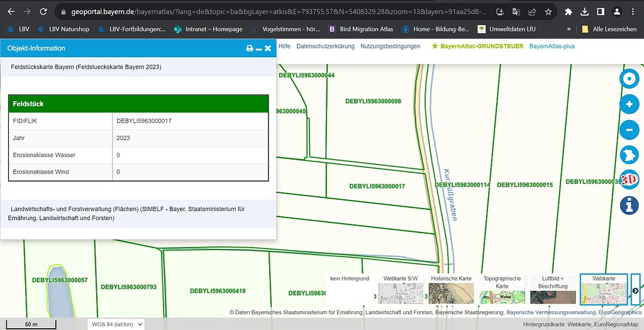Viewport: 644px width, 330px height.
Task: Minimize the Objekt-Information panel
Action: coord(258,48)
